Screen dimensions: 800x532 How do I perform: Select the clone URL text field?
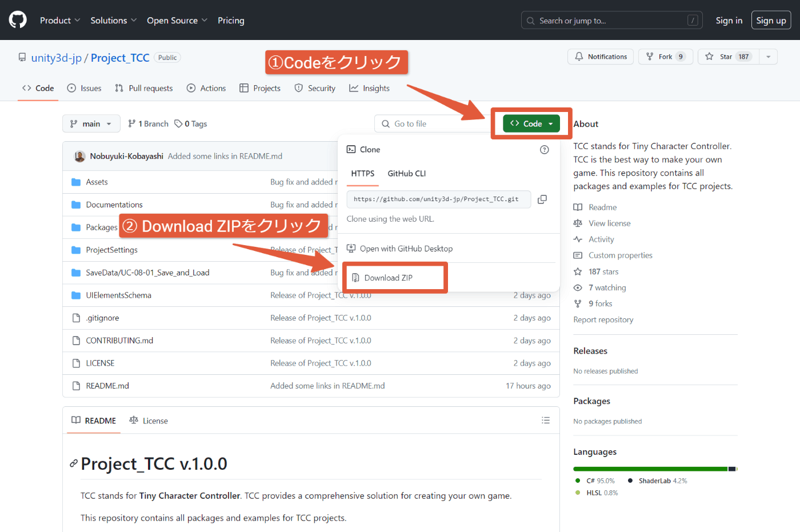tap(439, 199)
